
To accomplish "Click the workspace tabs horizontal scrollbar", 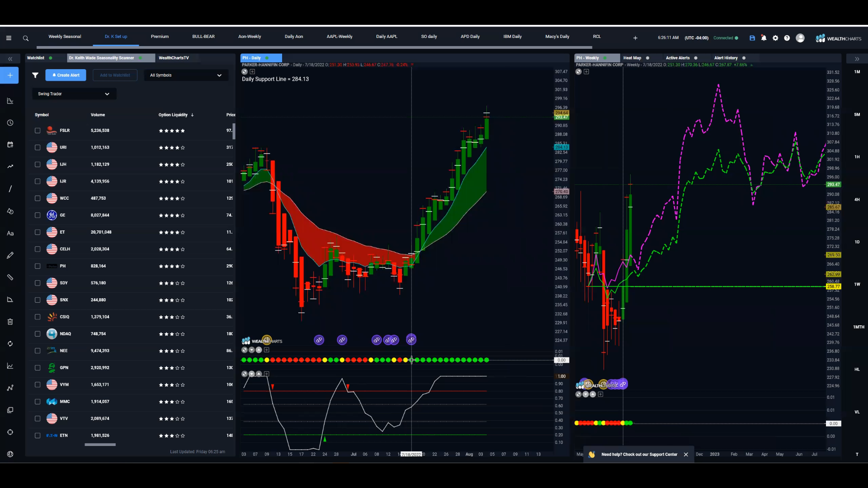I will pyautogui.click(x=314, y=47).
